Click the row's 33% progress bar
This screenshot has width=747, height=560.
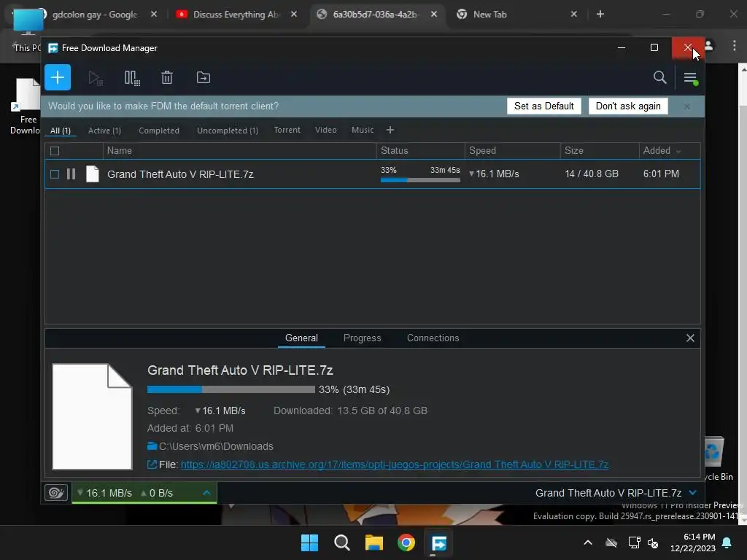pos(420,180)
